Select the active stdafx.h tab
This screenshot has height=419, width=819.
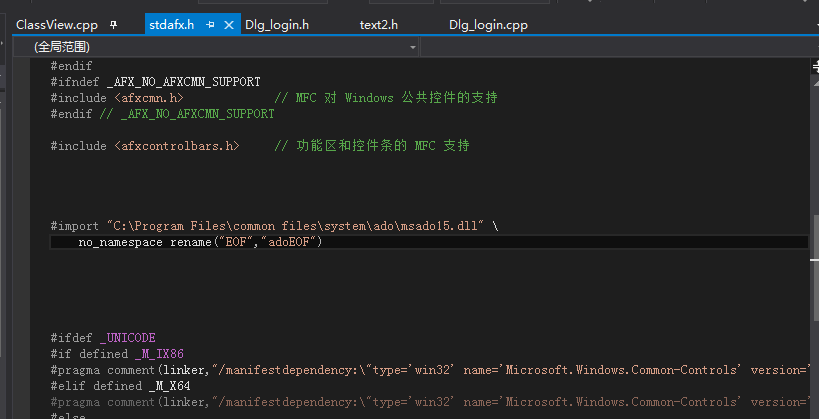tap(172, 25)
